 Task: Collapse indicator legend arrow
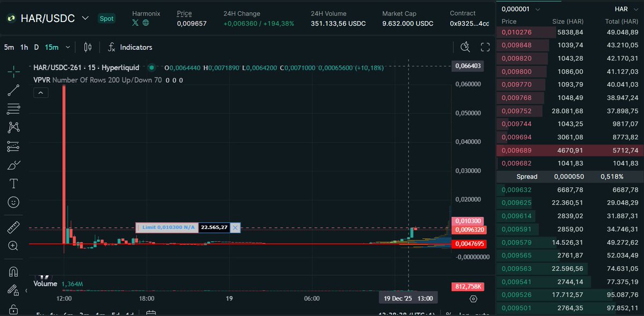point(41,93)
